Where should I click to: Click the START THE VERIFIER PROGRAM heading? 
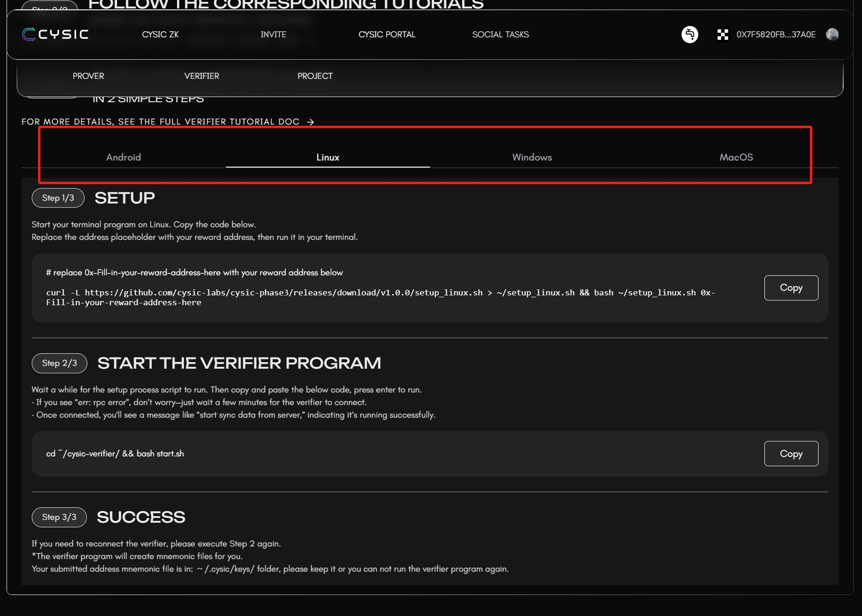click(239, 363)
